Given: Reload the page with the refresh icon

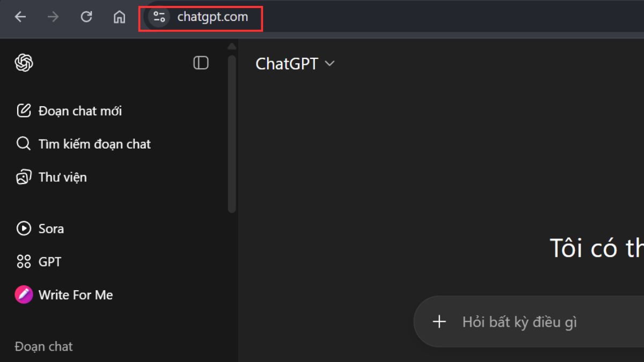Looking at the screenshot, I should tap(86, 17).
